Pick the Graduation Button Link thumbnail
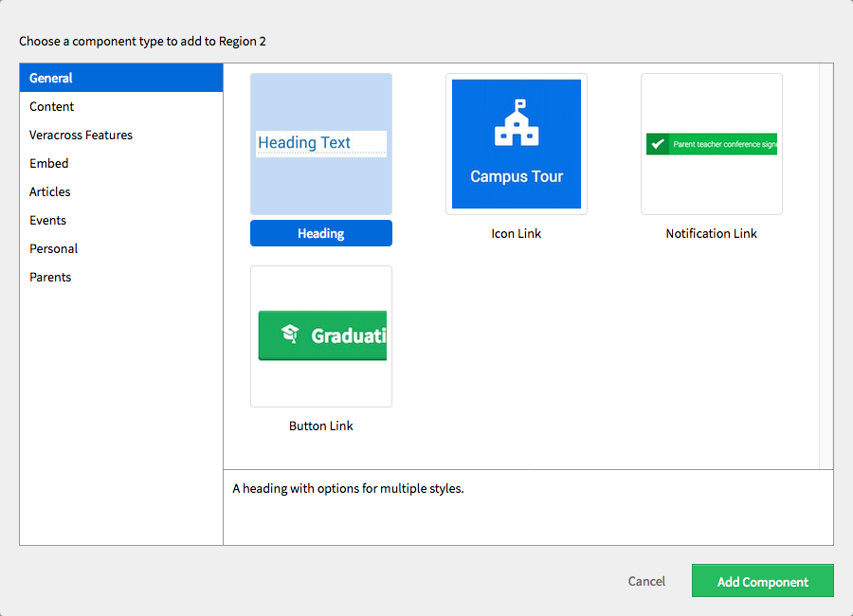 pyautogui.click(x=321, y=336)
